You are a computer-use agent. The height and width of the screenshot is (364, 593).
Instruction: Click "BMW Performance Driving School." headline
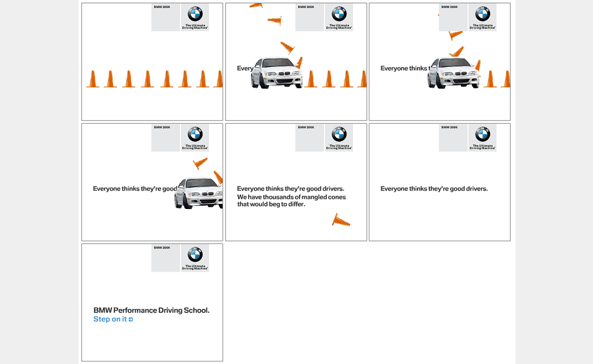coord(151,310)
